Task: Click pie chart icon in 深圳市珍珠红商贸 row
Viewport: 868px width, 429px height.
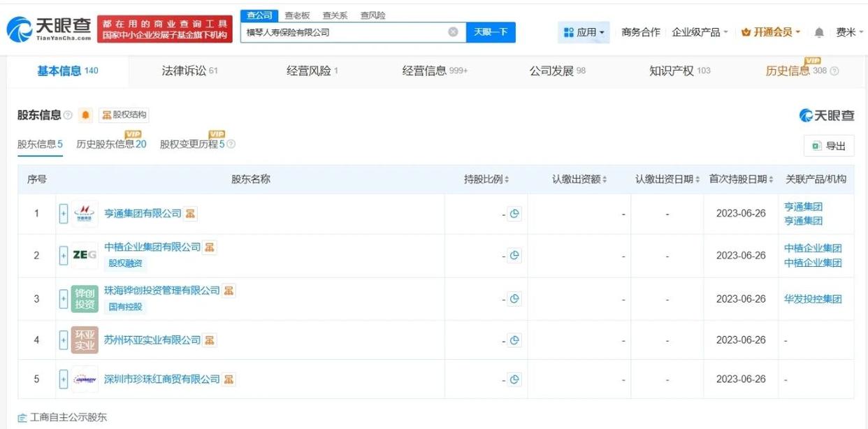Action: tap(514, 379)
